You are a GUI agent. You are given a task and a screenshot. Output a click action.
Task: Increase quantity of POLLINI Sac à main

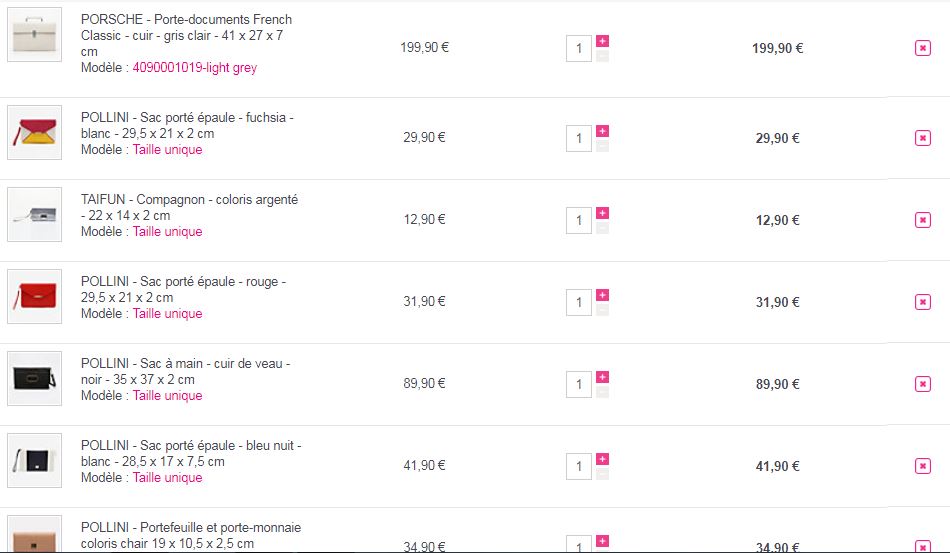602,377
